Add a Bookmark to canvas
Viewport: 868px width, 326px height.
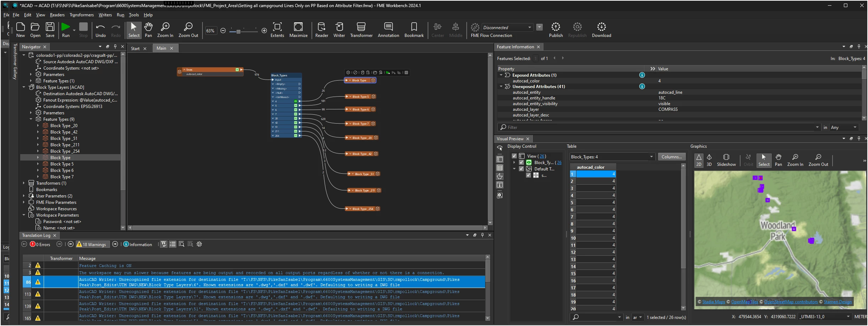(414, 30)
